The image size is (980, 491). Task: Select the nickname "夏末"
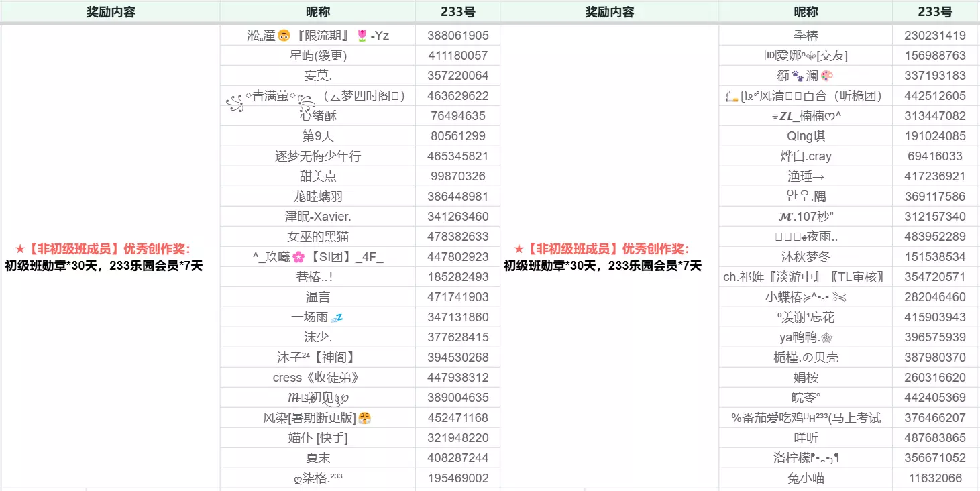(318, 458)
